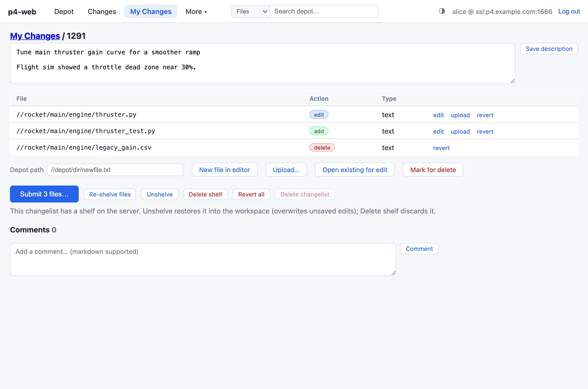Click the description box resize handle

click(x=513, y=81)
